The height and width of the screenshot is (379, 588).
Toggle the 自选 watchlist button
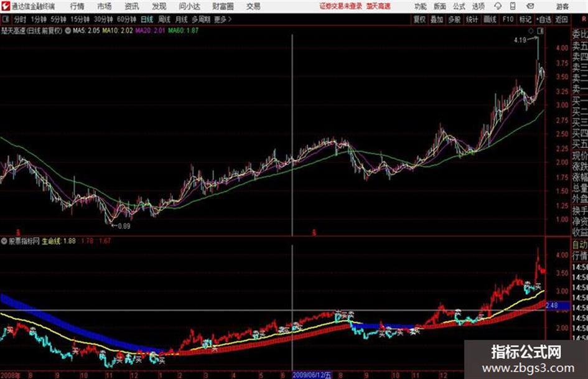tap(543, 19)
